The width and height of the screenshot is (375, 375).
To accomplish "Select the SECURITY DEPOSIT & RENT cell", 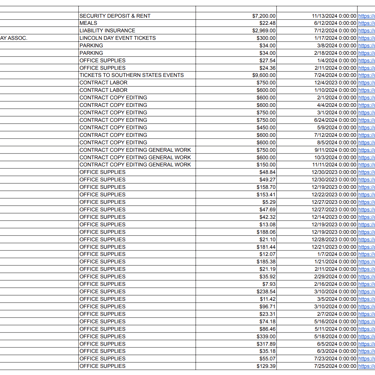I will coord(137,16).
